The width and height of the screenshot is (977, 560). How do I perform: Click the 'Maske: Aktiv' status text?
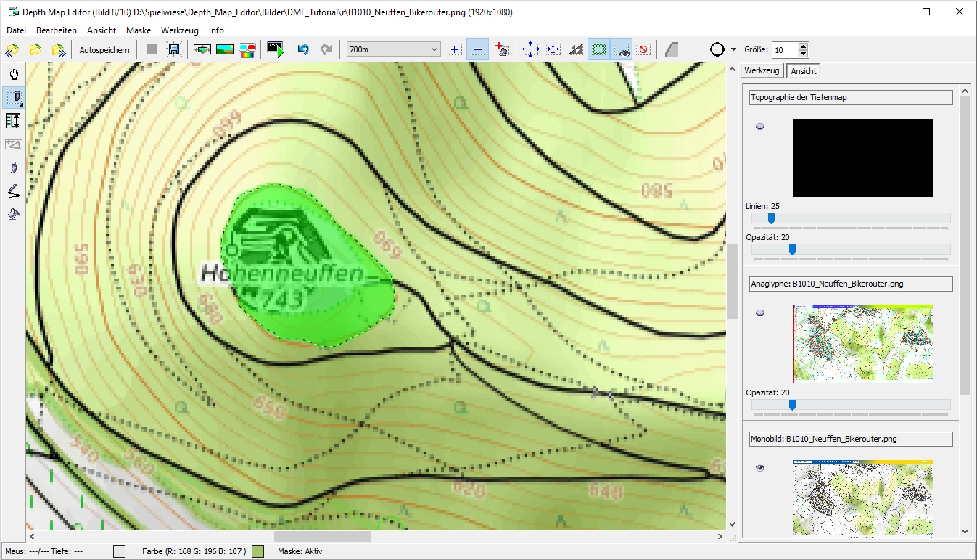[x=300, y=551]
